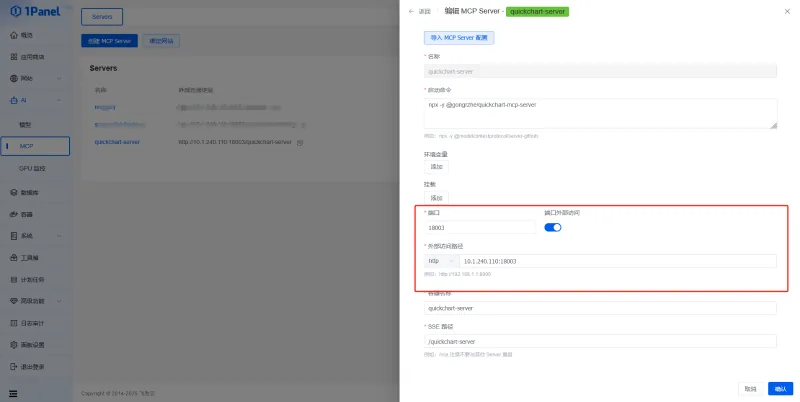
Task: Click the green quickchart-server tag in title
Action: pyautogui.click(x=537, y=11)
